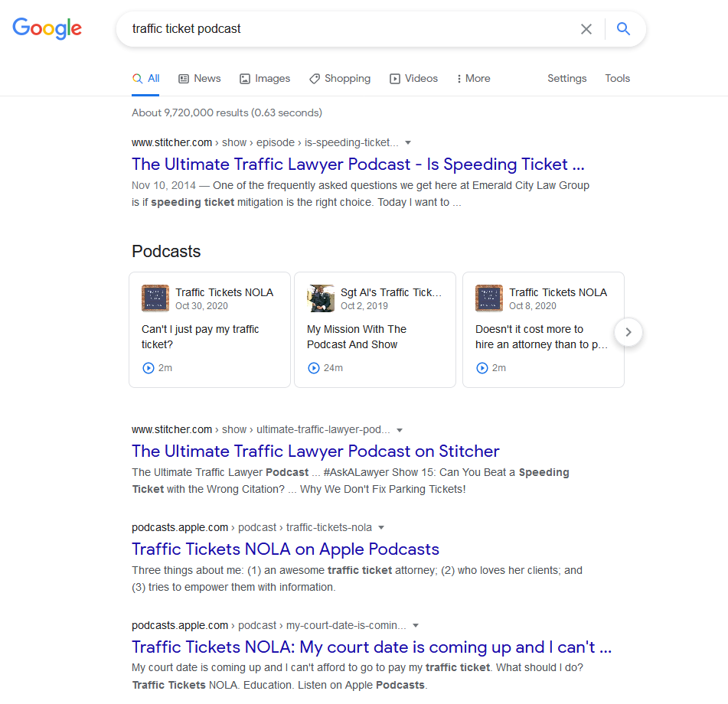
Task: Click www.stitcher.com › show › ultimate-traffic-lawyer-pod breadcrumb
Action: (261, 430)
